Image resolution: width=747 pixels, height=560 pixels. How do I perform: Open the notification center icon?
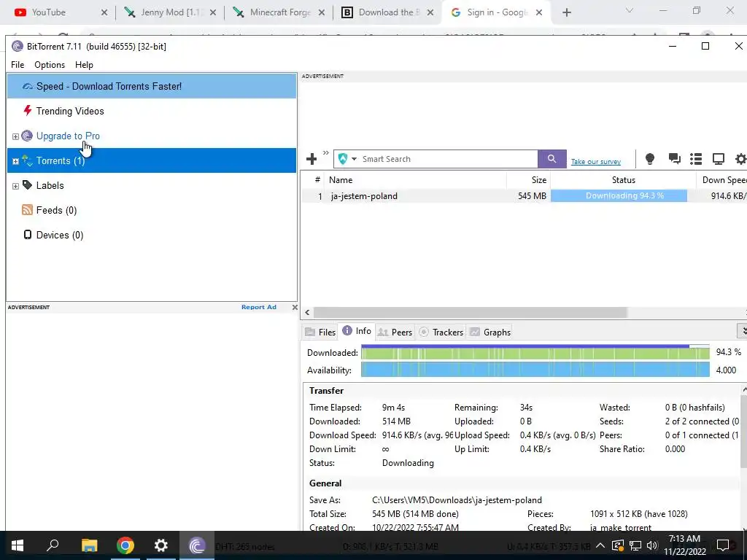pos(723,545)
